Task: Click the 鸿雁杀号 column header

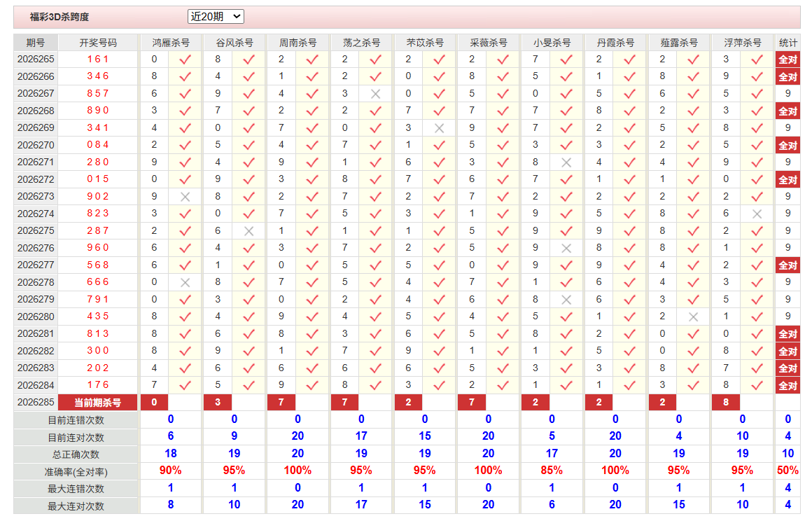Action: point(171,43)
